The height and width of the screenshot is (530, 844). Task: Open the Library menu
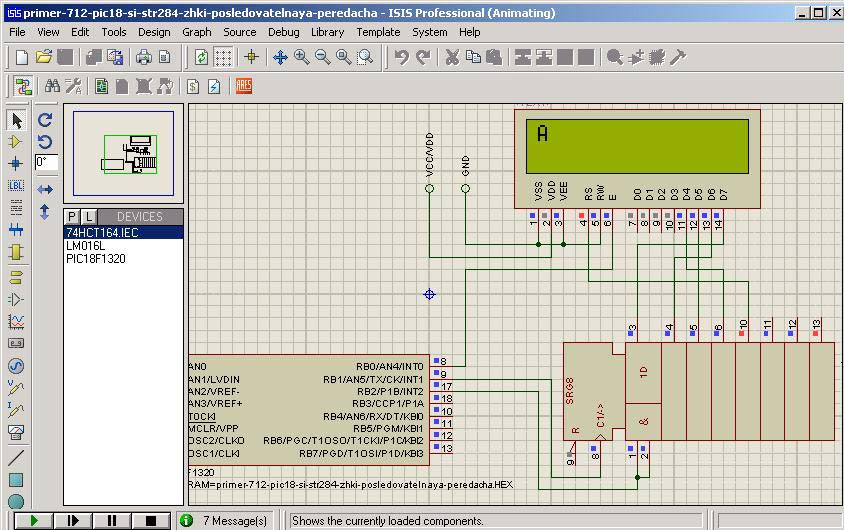(x=327, y=32)
